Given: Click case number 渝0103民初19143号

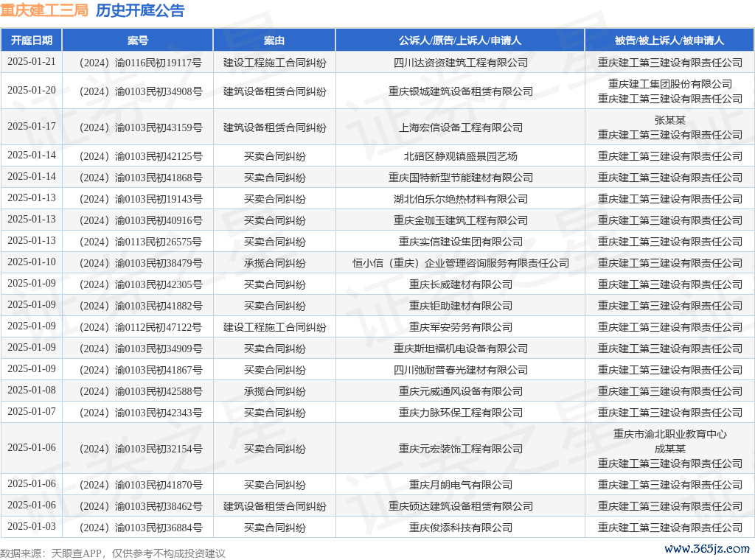Looking at the screenshot, I should click(x=141, y=199).
